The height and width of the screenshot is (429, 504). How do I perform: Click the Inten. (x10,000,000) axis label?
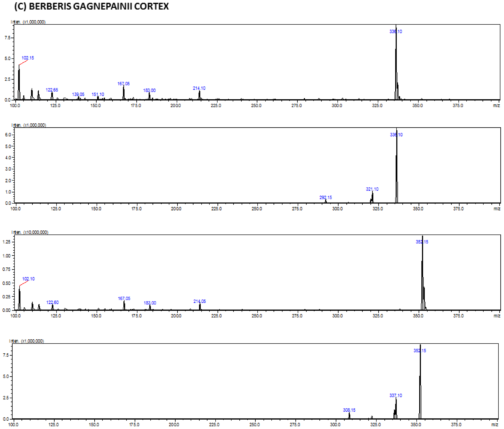pos(30,232)
